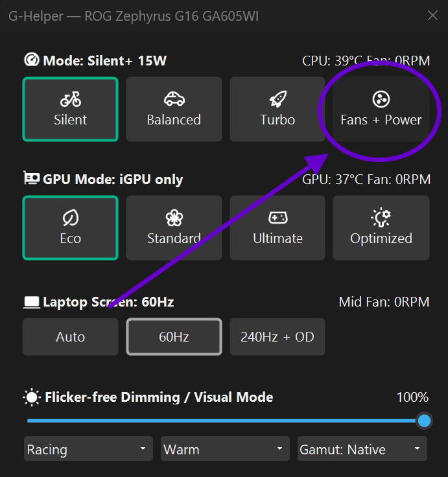Click the 'GPU Mode: iGPU only' heading

113,180
